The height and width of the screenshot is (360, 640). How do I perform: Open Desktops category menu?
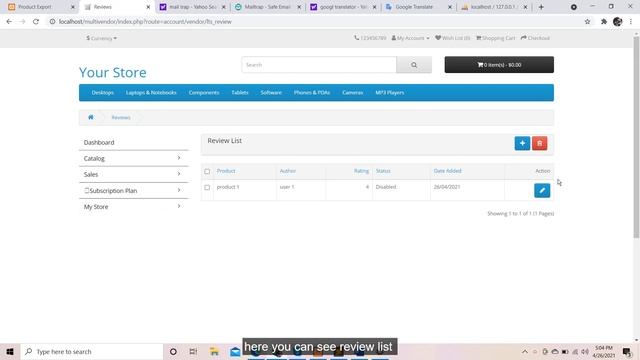(x=102, y=93)
